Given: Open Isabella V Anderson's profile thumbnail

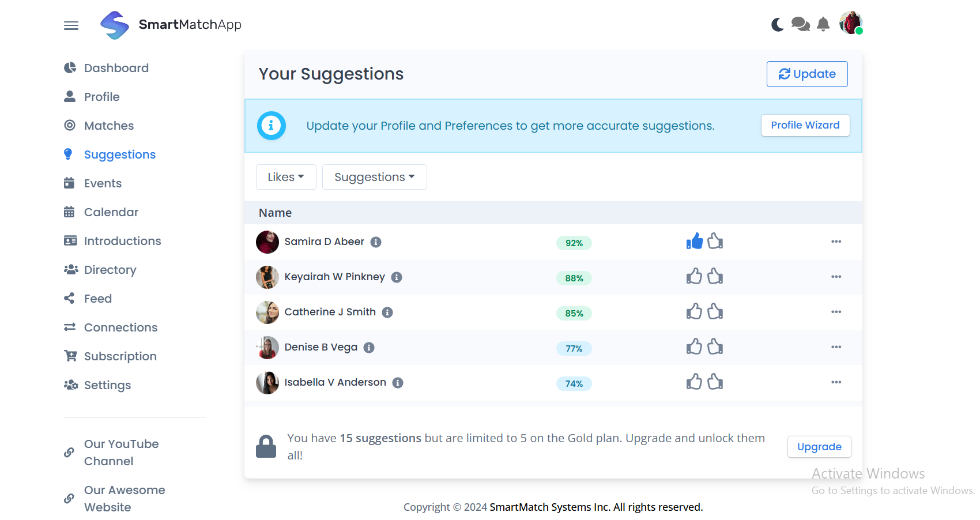Looking at the screenshot, I should click(267, 382).
